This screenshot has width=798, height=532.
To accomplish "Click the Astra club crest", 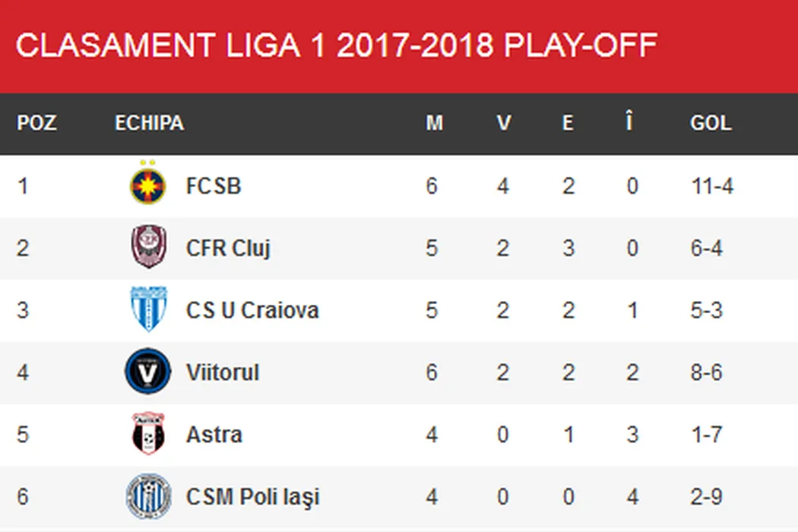I will 147,435.
